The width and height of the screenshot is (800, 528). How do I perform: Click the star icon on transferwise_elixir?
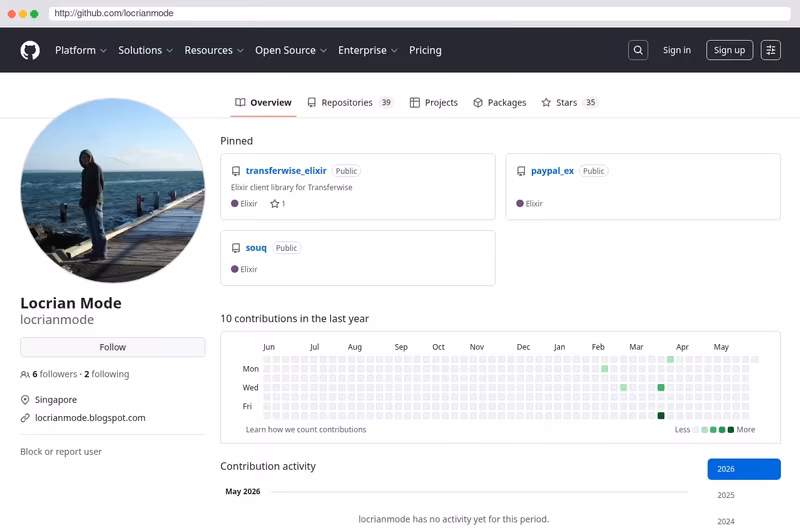coord(274,204)
